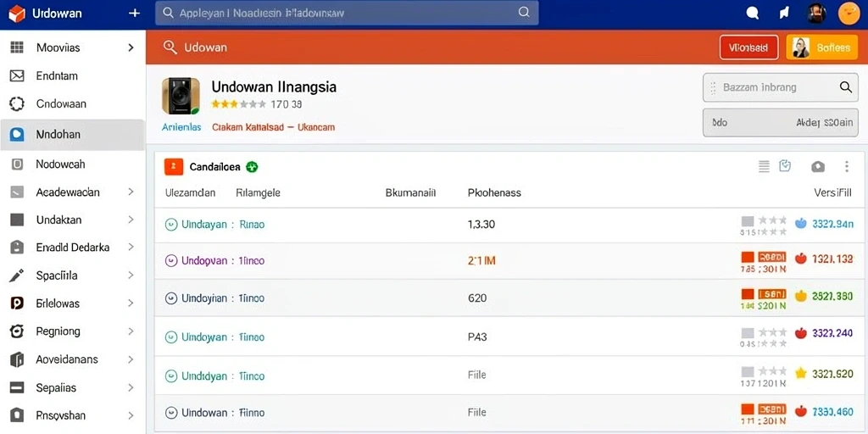Viewport: 868px width, 434px height.
Task: Click the orange round avatar in top bar
Action: click(849, 14)
